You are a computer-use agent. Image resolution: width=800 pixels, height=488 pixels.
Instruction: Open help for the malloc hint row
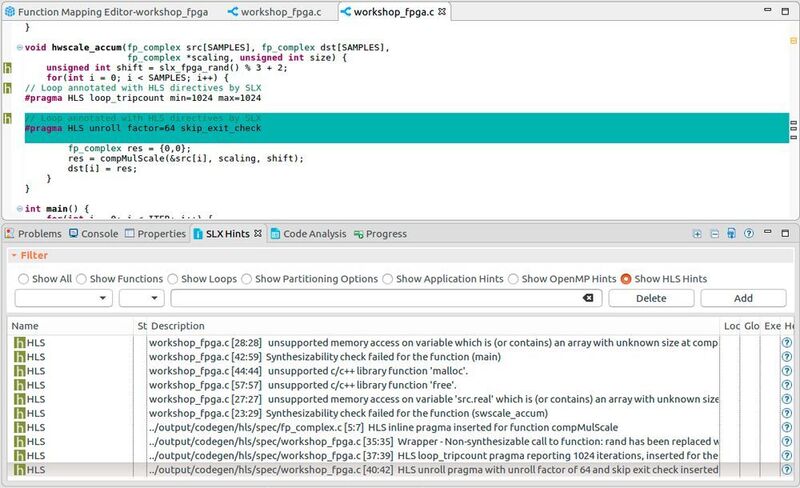[786, 371]
